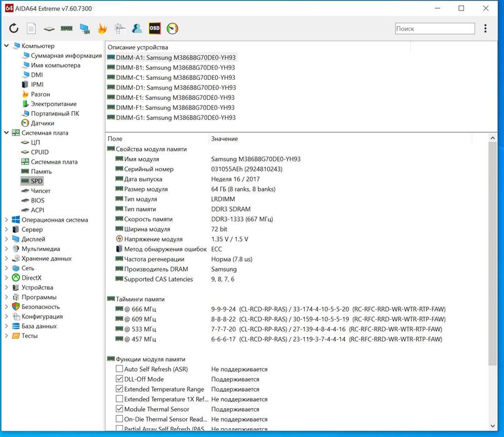504x437 pixels.
Task: Expand the Дисплей node
Action: point(6,239)
